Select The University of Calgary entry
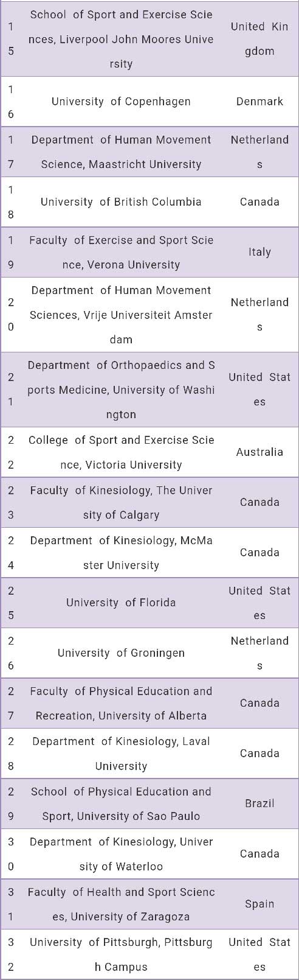This screenshot has height=980, width=299. (x=121, y=503)
